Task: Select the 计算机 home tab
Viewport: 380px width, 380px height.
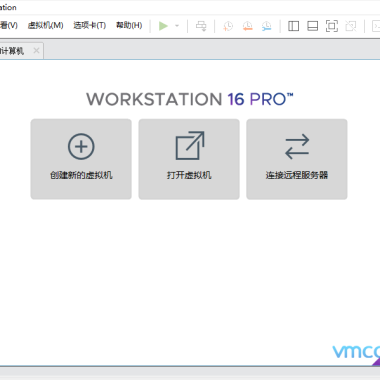Action: point(21,51)
